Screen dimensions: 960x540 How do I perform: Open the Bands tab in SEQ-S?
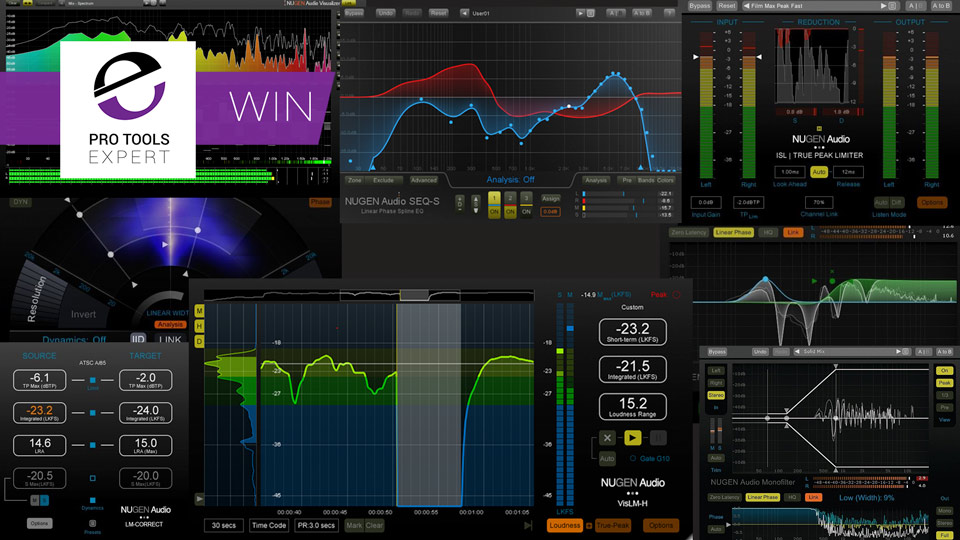coord(646,181)
